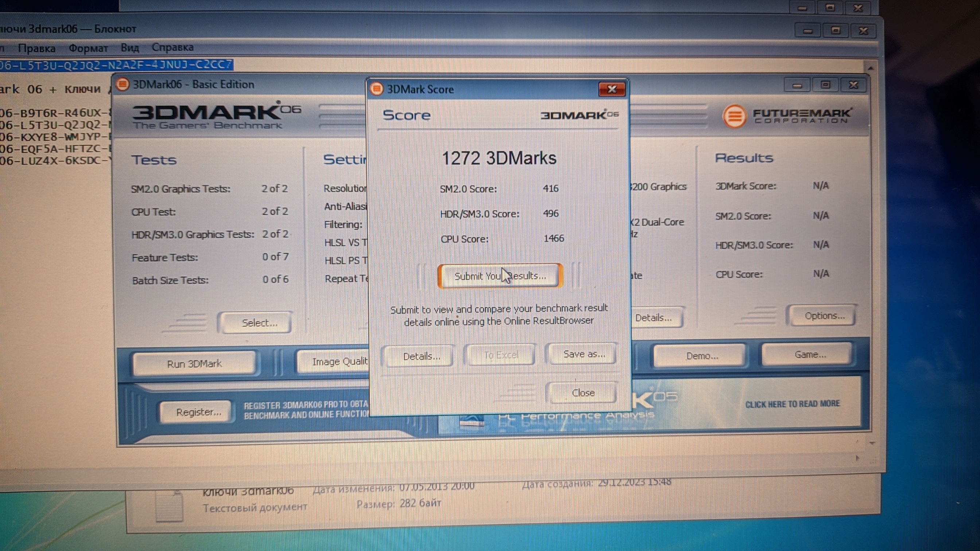Image resolution: width=980 pixels, height=551 pixels.
Task: Maximize the 3DMark06 main window
Action: (825, 85)
